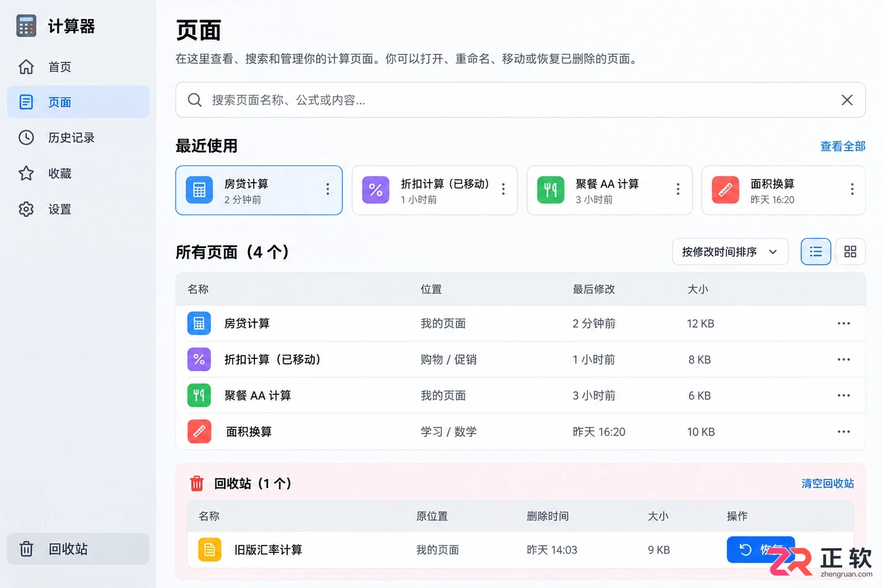
Task: Open more options on 面积换算 card
Action: pyautogui.click(x=852, y=189)
